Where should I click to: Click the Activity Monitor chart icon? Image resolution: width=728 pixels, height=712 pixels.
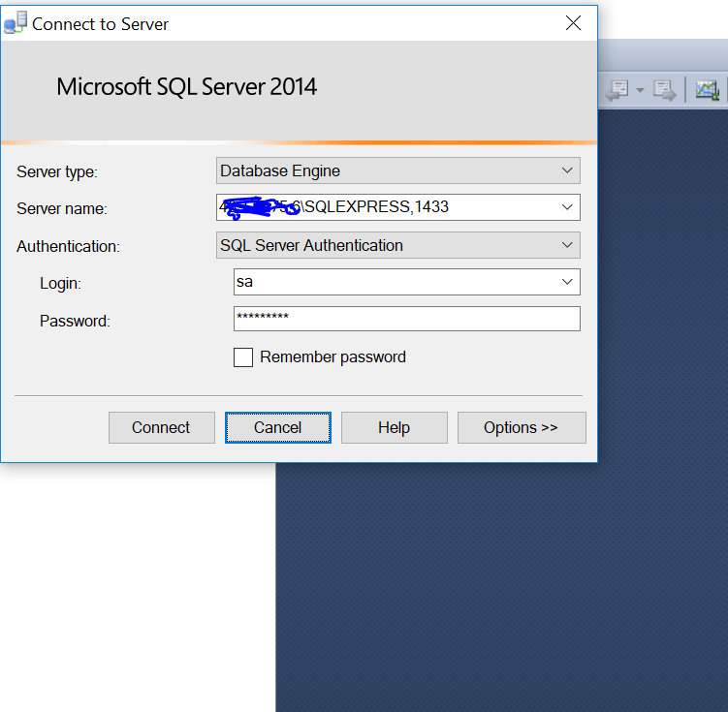click(708, 90)
